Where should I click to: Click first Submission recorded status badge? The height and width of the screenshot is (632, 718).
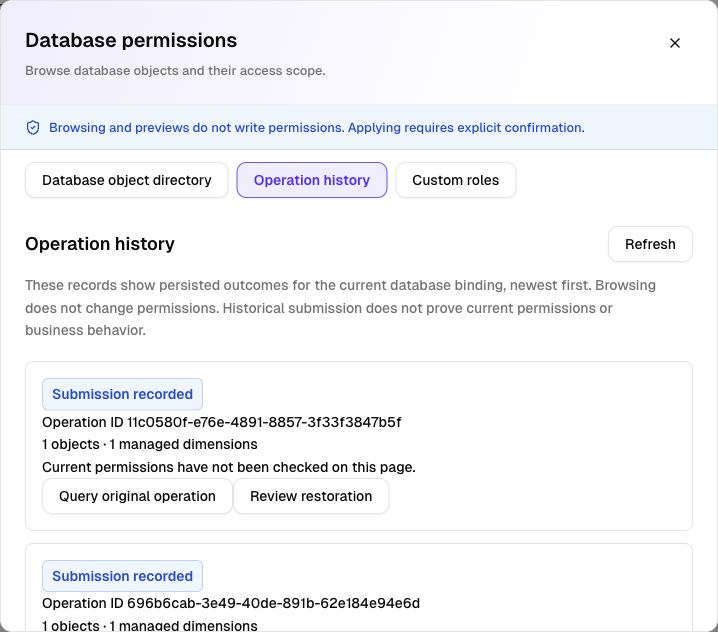(122, 394)
